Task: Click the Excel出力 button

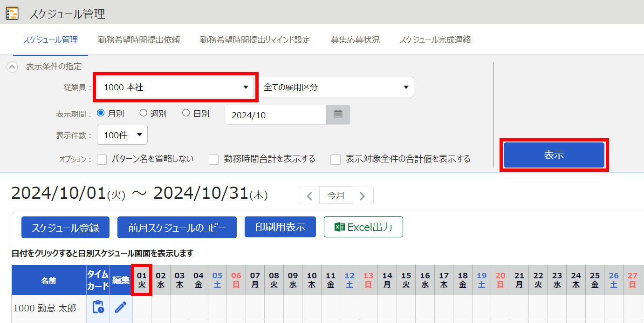Action: coord(363,227)
